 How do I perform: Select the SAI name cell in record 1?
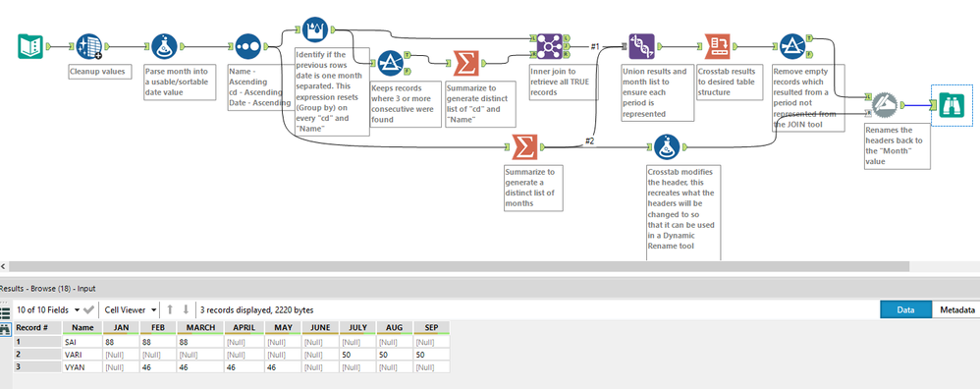pyautogui.click(x=82, y=343)
